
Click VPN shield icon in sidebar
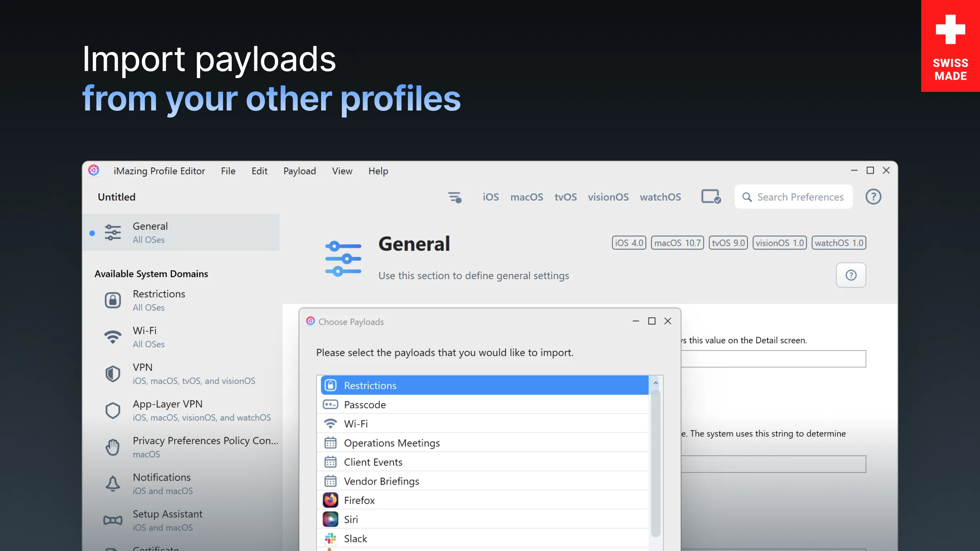113,374
